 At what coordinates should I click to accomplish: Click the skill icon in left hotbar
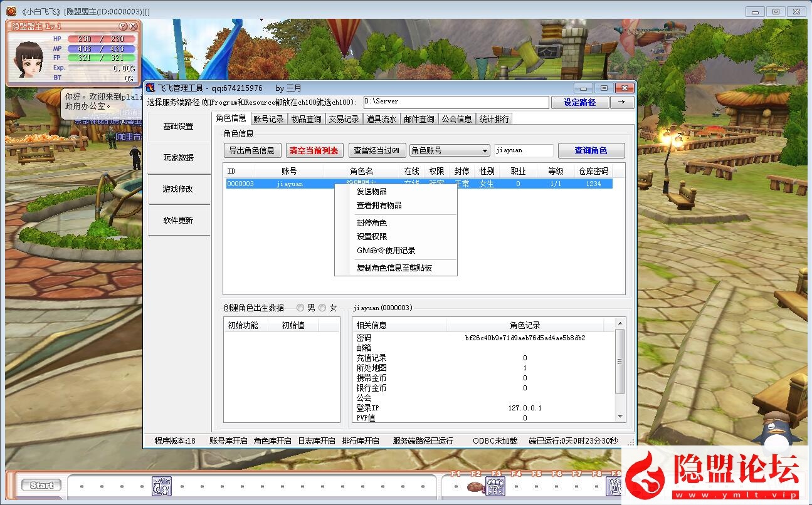point(162,486)
